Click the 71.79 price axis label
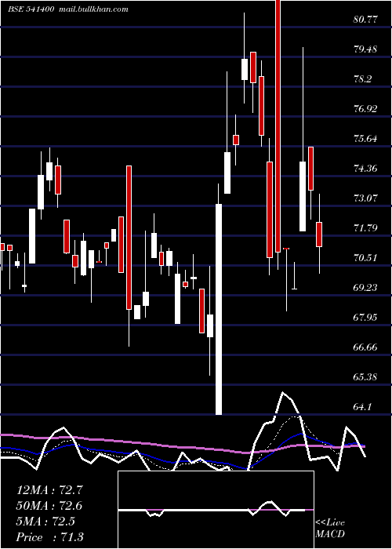This screenshot has width=392, height=549. tap(365, 228)
